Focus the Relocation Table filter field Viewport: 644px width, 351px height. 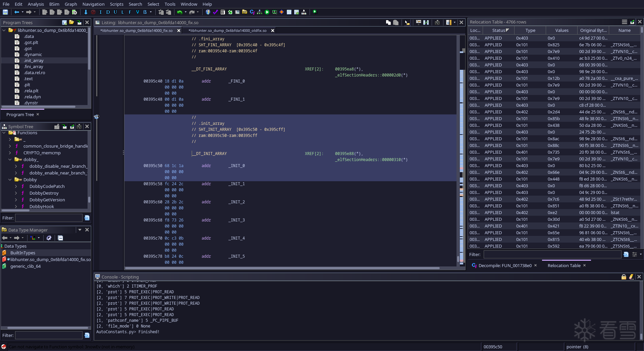(552, 254)
